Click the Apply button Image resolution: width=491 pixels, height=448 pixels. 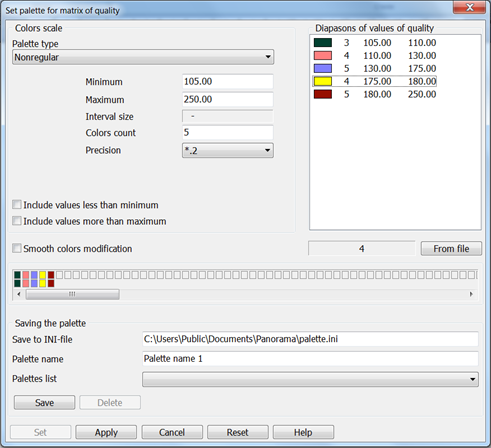(x=106, y=432)
